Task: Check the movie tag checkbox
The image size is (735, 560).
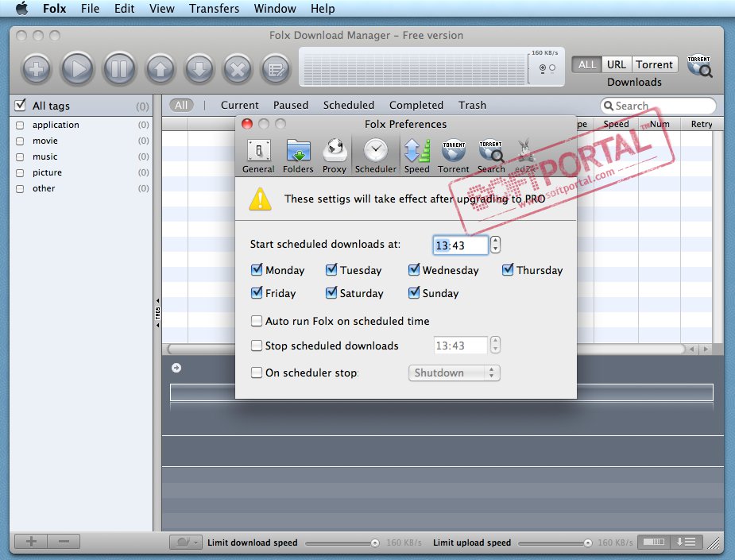Action: pyautogui.click(x=20, y=141)
